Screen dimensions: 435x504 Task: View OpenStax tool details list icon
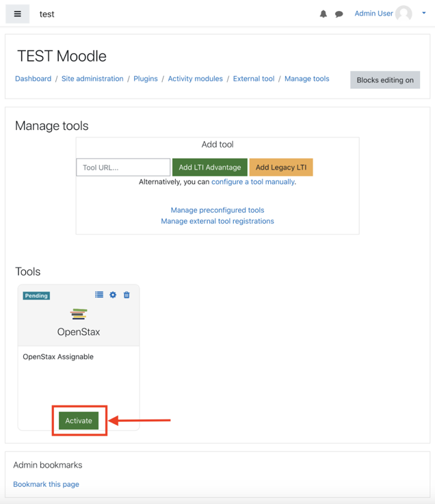coord(99,295)
